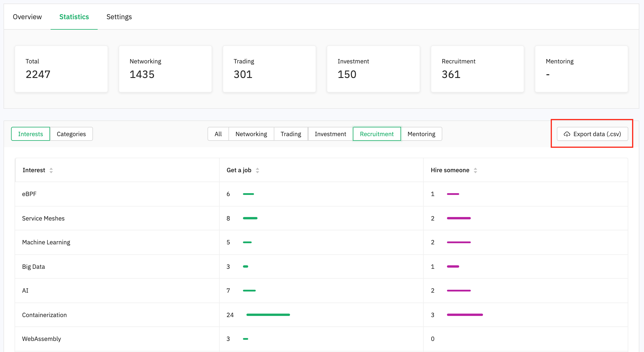Viewport: 644px width, 352px height.
Task: Click AI Get a job value 7
Action: [228, 291]
